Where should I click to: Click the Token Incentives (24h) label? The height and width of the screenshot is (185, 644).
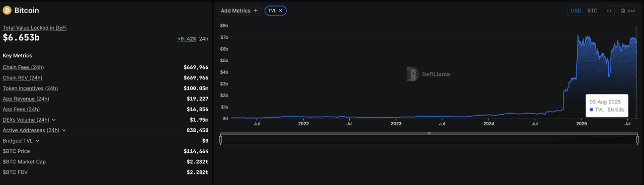pyautogui.click(x=30, y=88)
